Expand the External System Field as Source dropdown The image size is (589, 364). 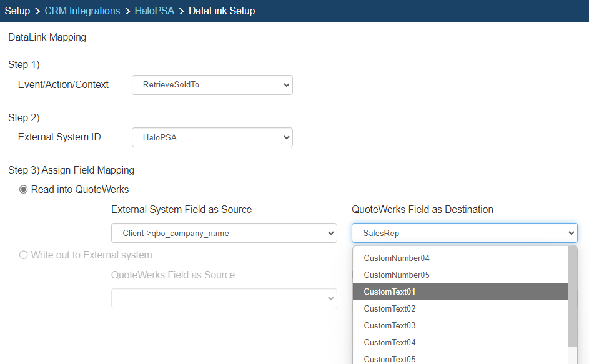pos(224,233)
